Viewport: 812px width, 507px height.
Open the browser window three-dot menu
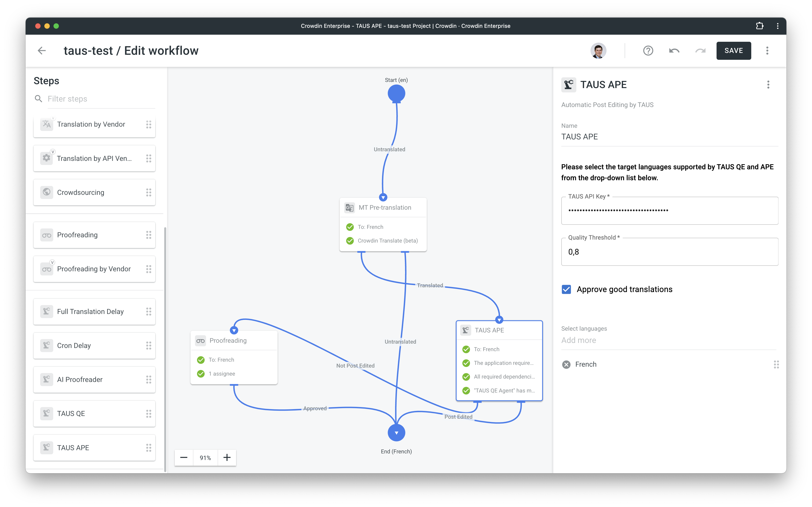coord(778,26)
